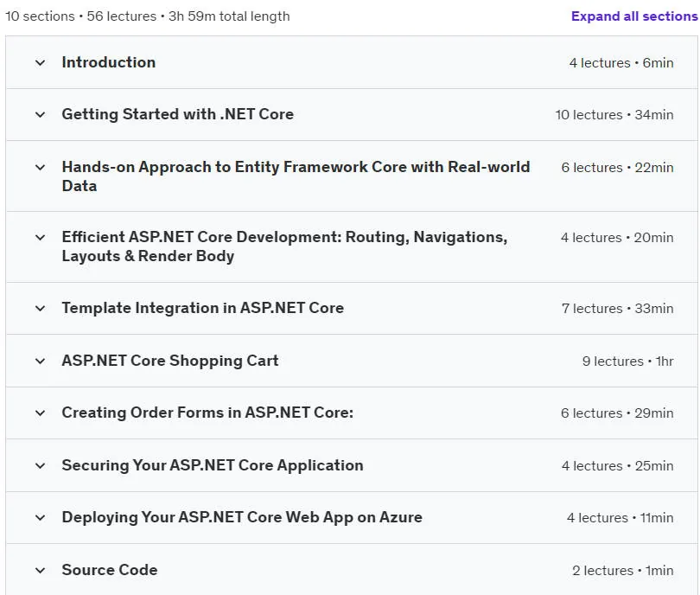Open the Source Code section title

click(110, 570)
